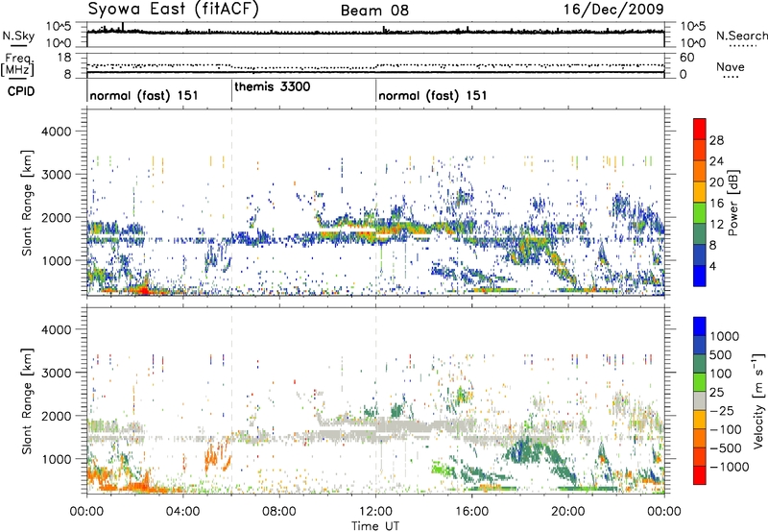The width and height of the screenshot is (768, 532).
Task: Click 'normal (fast) 151' label starting at 12:00
Action: pyautogui.click(x=433, y=95)
